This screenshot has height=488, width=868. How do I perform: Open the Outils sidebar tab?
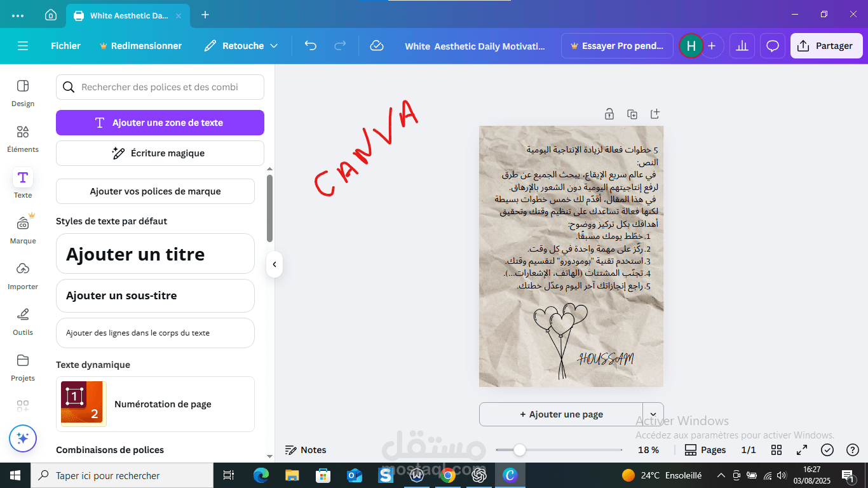[x=23, y=322]
